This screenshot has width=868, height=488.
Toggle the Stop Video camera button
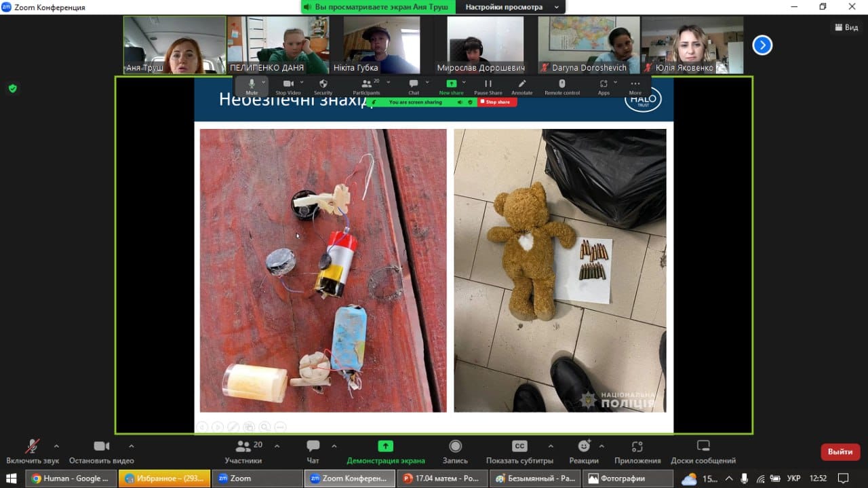click(x=101, y=447)
